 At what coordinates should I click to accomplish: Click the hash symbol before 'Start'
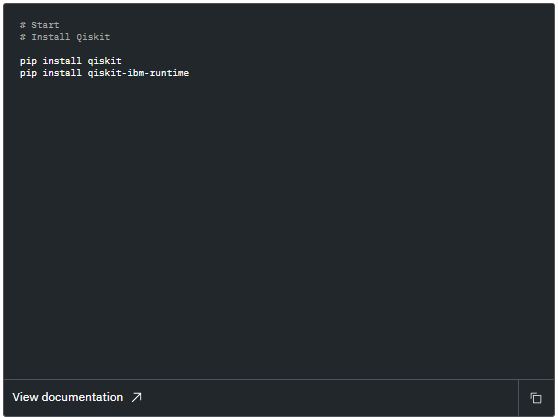coord(23,25)
